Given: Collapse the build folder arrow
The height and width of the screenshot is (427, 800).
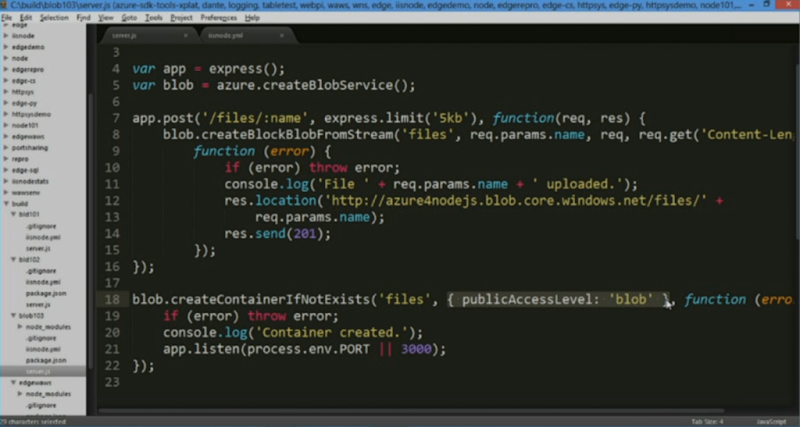Looking at the screenshot, I should 6,204.
